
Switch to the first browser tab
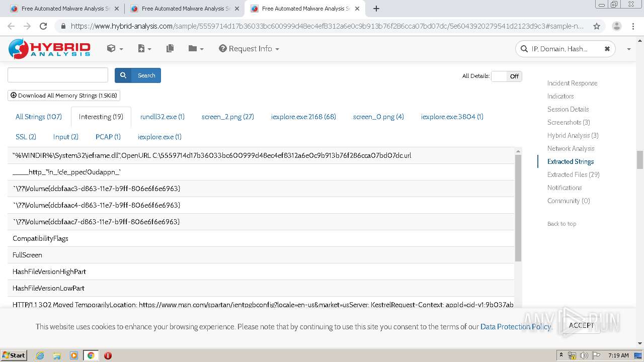click(x=64, y=9)
